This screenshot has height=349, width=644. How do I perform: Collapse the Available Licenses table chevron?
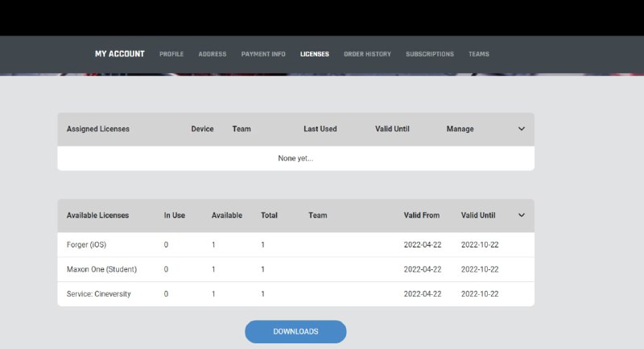(x=521, y=215)
